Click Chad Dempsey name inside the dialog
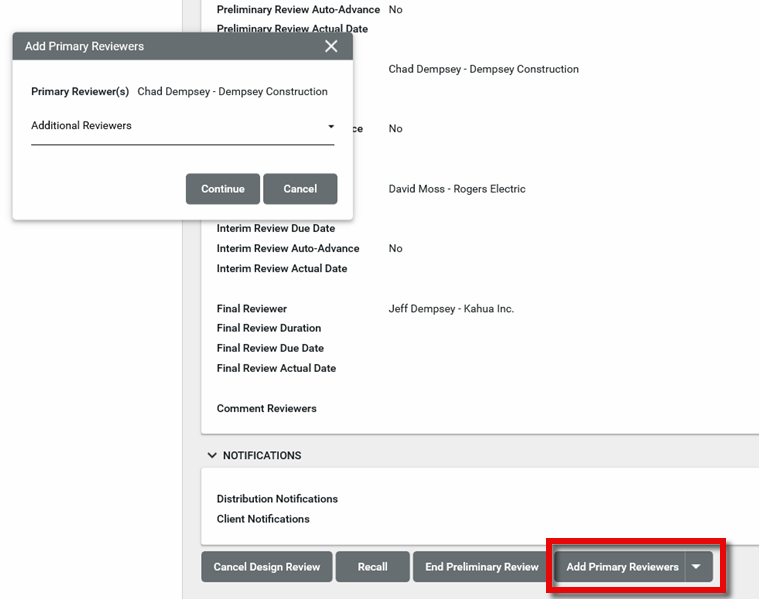759x599 pixels. click(232, 91)
